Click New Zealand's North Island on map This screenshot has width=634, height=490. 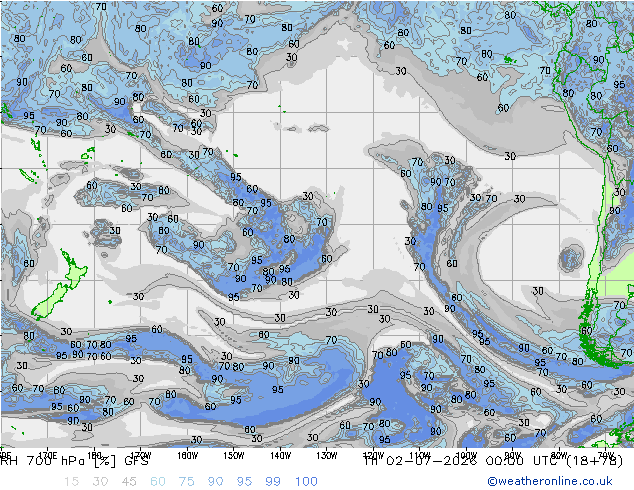tap(73, 271)
